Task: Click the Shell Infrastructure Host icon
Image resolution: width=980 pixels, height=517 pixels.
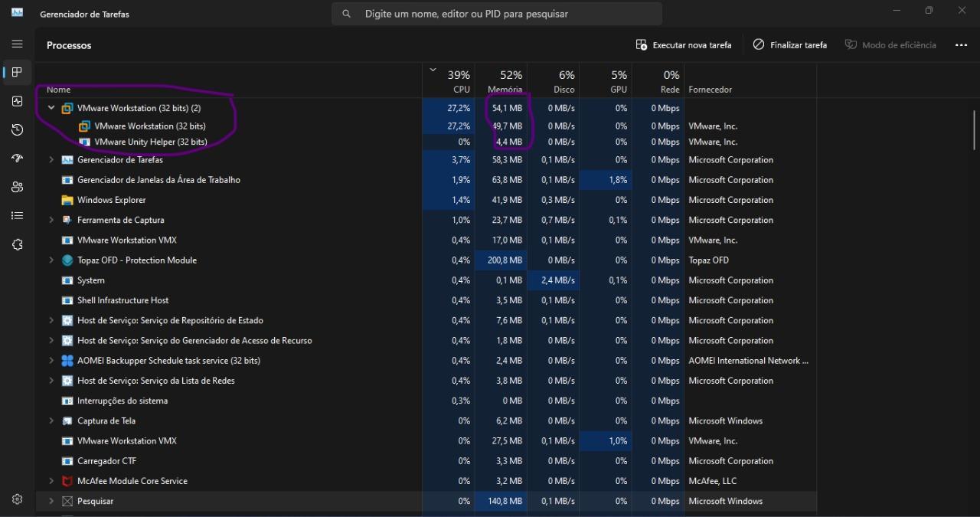Action: point(67,300)
